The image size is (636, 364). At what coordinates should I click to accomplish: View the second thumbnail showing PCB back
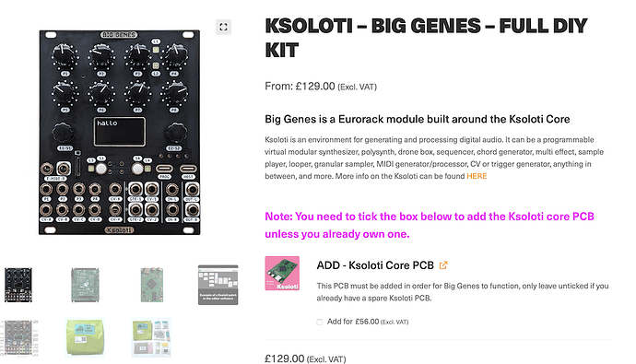tap(85, 285)
